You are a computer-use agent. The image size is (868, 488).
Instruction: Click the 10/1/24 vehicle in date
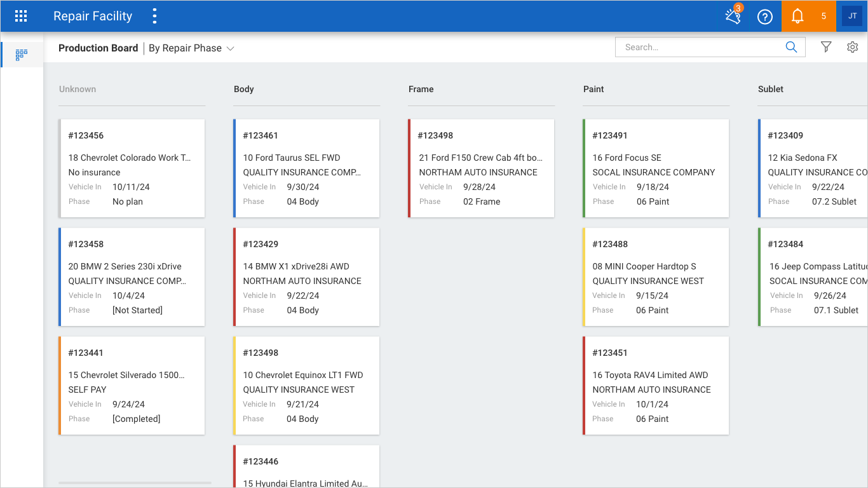[x=652, y=404]
